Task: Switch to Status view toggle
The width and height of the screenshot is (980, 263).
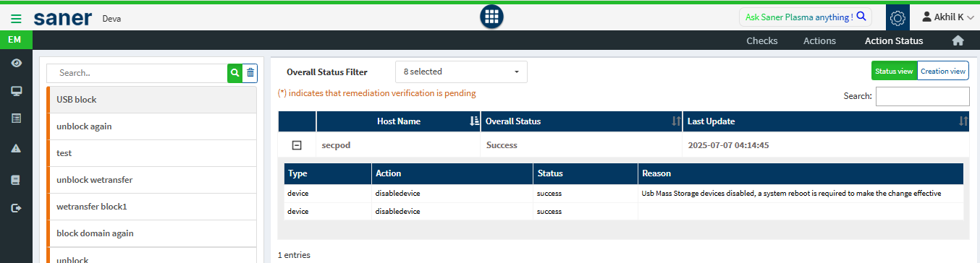Action: tap(894, 71)
